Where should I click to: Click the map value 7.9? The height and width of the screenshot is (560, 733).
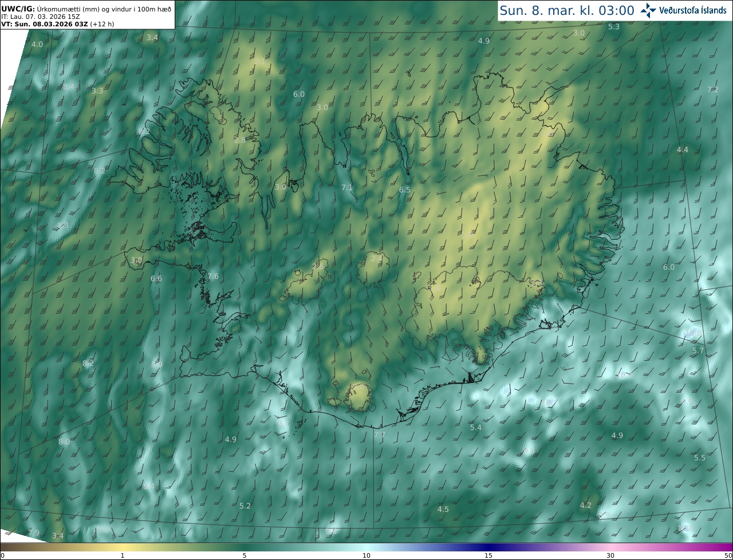tap(34, 533)
